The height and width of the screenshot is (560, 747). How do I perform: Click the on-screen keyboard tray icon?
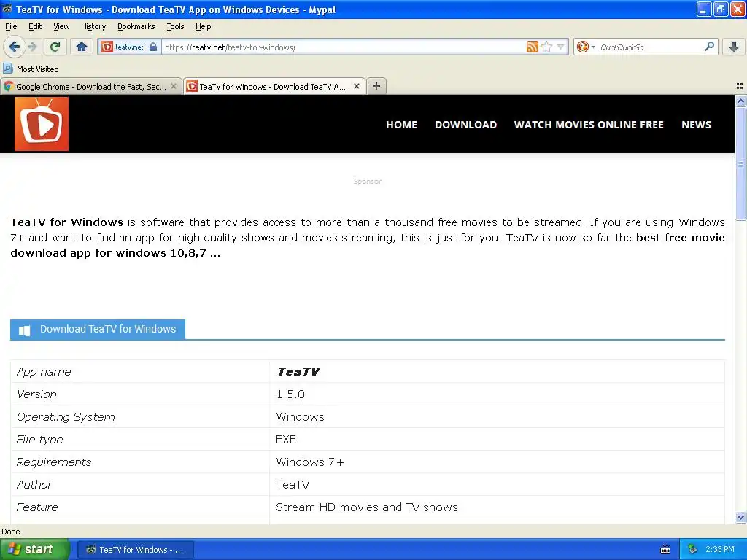tap(665, 550)
